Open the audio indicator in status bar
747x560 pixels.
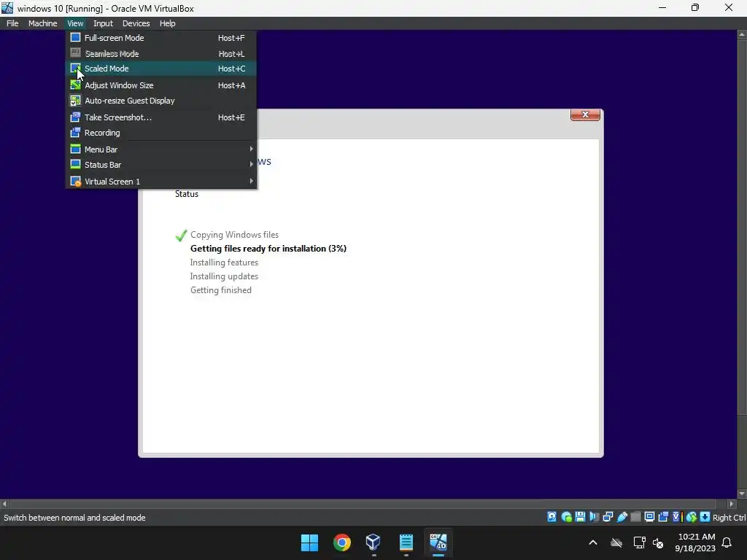[x=594, y=517]
